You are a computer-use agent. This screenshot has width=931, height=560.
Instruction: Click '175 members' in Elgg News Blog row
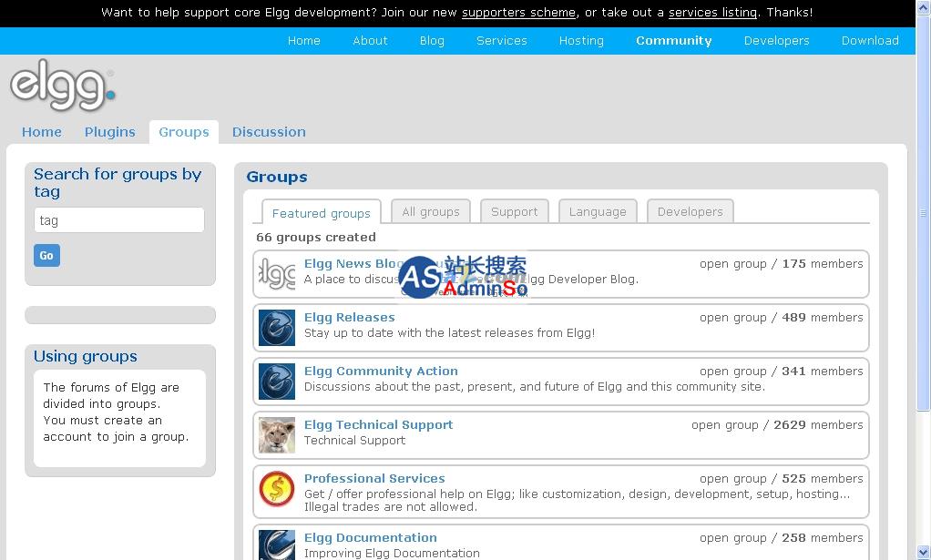pos(823,263)
